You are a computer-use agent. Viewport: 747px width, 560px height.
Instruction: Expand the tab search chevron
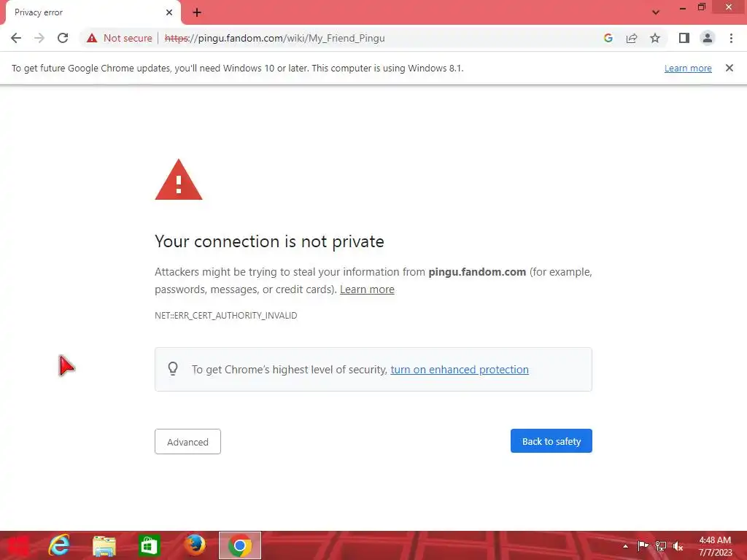[x=656, y=12]
